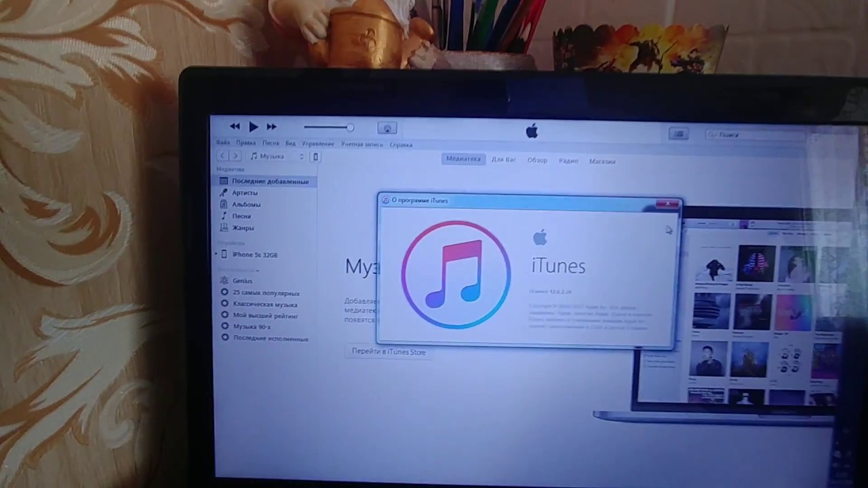Click the note icon beside Песни
The width and height of the screenshot is (868, 488).
tap(224, 216)
